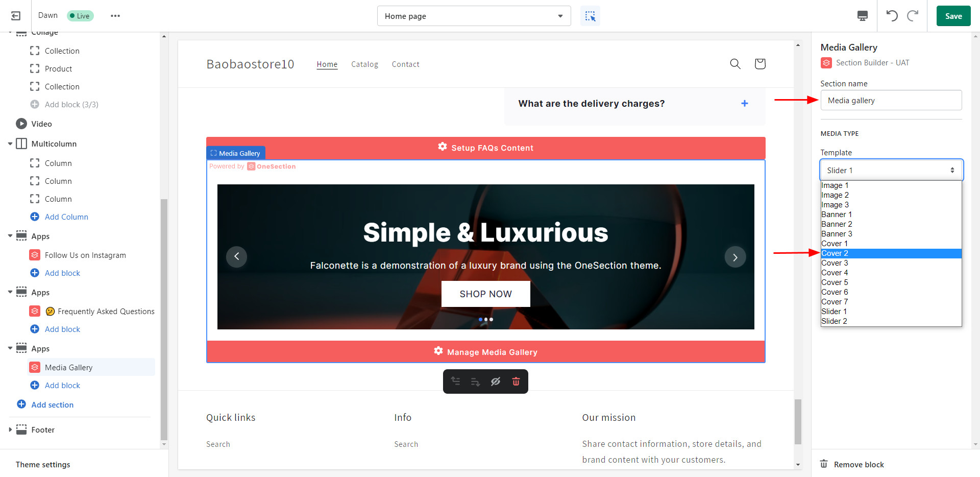Click the left sidebar scrollbar
980x477 pixels.
click(x=164, y=319)
